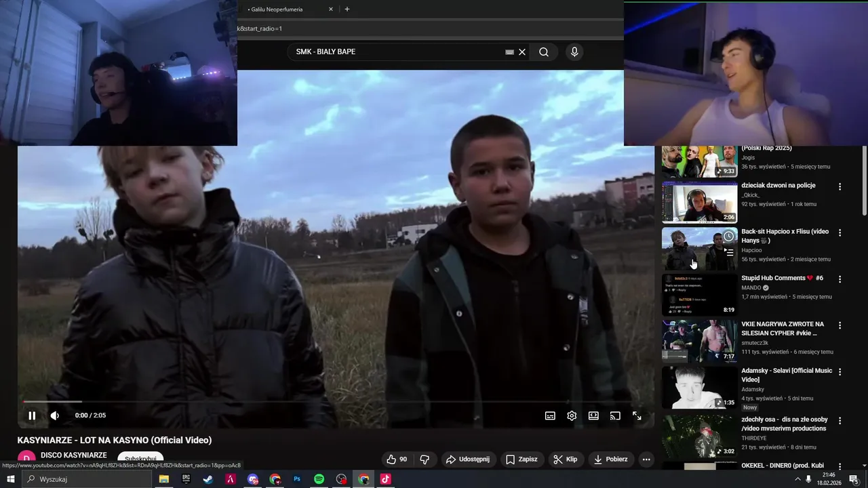Add Back-sit Hapcioo video to queue

click(x=728, y=251)
